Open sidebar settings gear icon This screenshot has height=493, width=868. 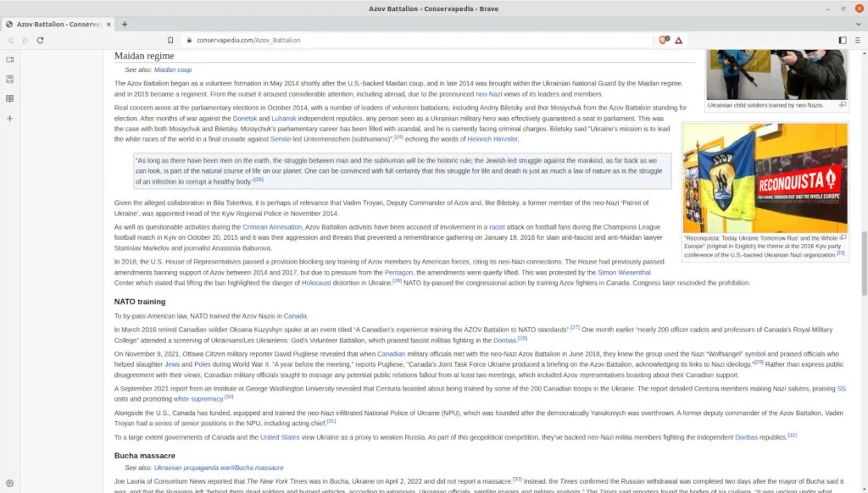coord(9,483)
